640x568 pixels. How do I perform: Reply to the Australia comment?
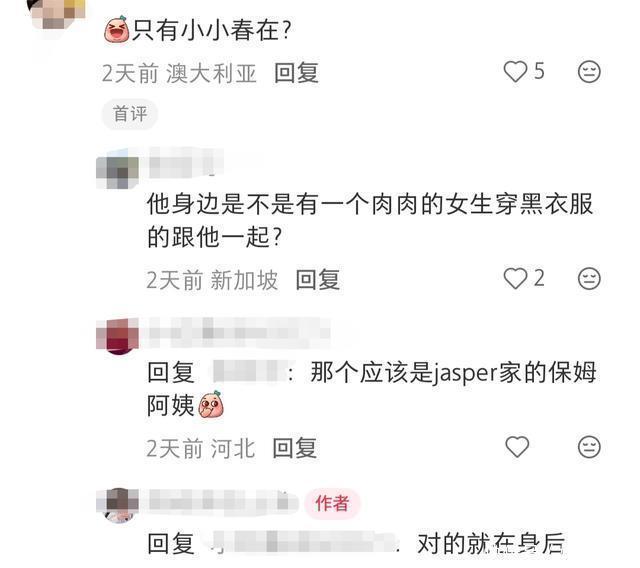coord(296,73)
